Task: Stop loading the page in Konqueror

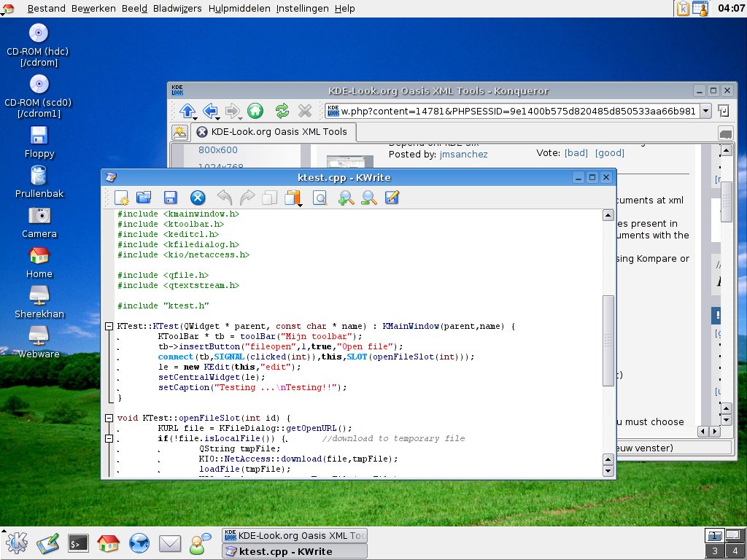Action: pos(305,111)
